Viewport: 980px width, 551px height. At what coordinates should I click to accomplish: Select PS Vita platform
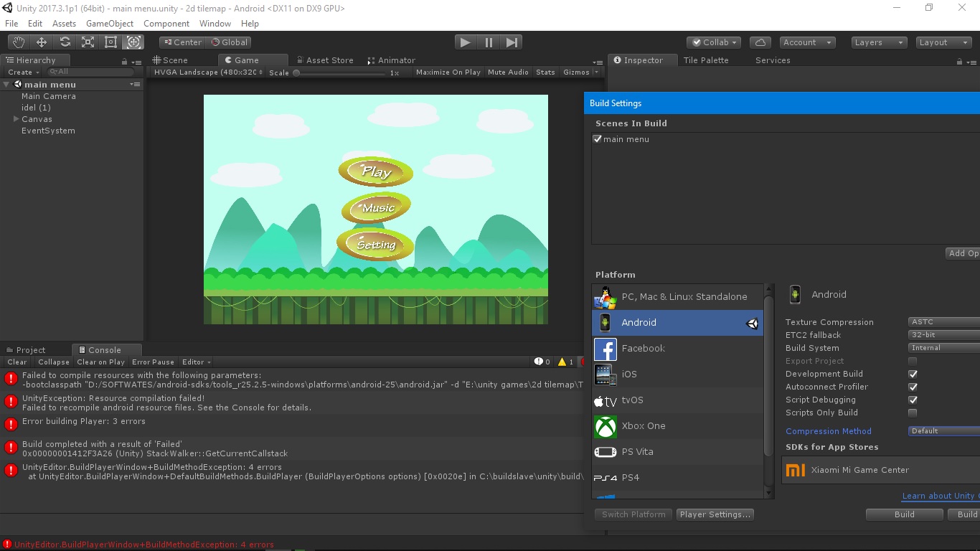click(678, 451)
